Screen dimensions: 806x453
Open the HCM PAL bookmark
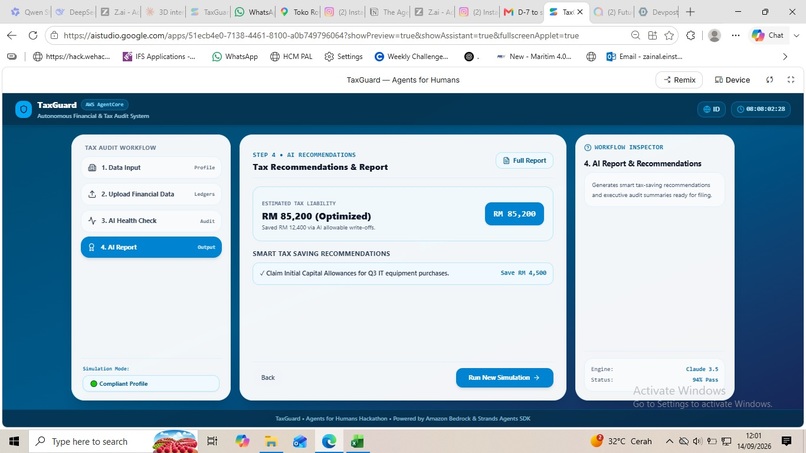pyautogui.click(x=291, y=57)
